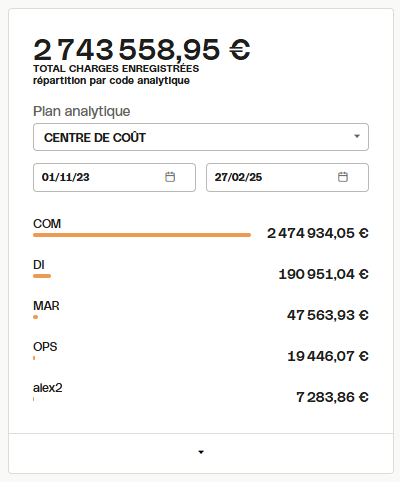
Task: Click the COM orange progress bar
Action: (x=142, y=235)
